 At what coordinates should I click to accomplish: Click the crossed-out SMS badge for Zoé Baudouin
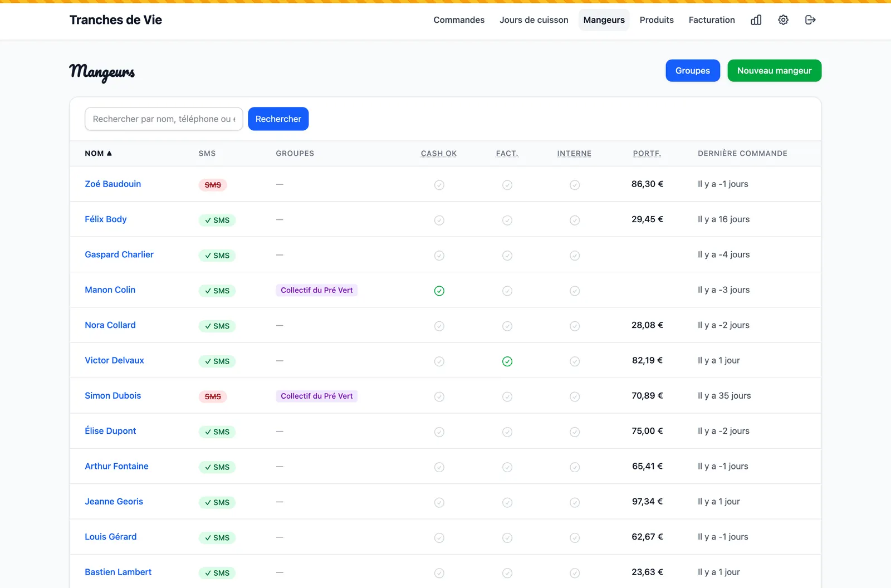tap(213, 185)
